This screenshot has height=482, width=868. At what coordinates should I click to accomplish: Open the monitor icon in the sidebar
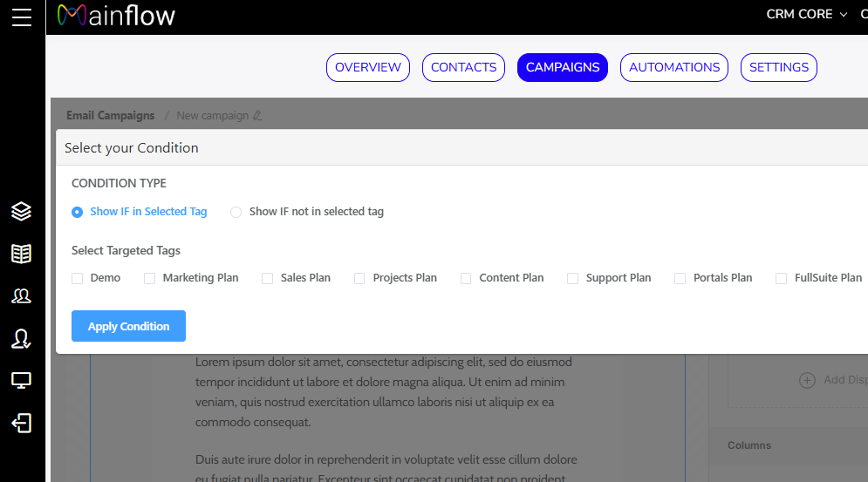coord(22,381)
